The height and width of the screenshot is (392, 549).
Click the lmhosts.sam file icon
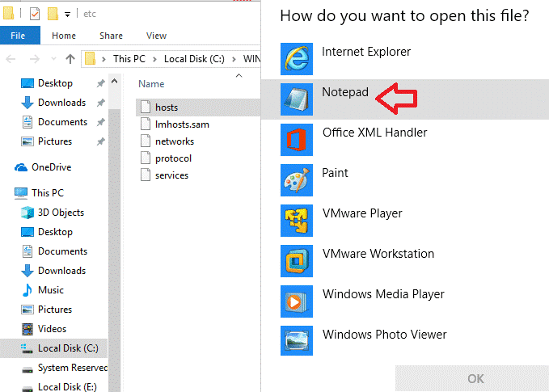click(x=146, y=124)
